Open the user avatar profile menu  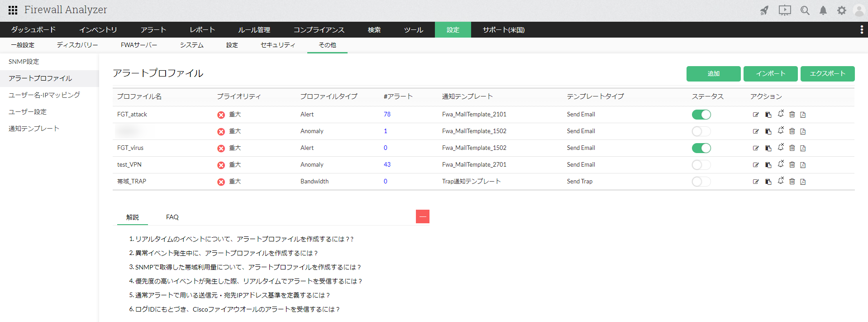pos(858,10)
